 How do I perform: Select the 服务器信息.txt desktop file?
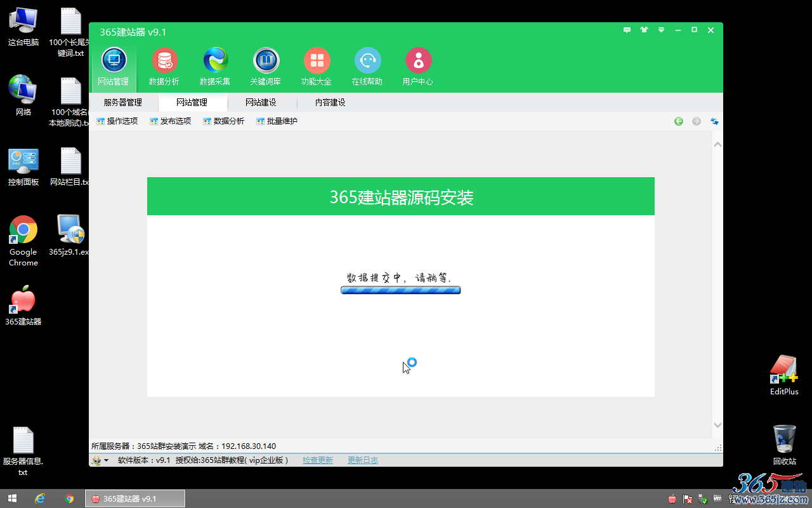pos(23,451)
